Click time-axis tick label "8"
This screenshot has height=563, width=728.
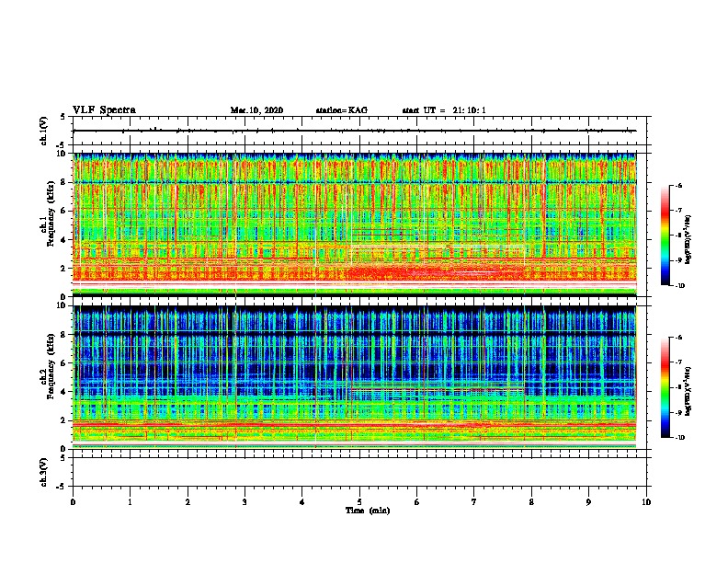[x=531, y=502]
